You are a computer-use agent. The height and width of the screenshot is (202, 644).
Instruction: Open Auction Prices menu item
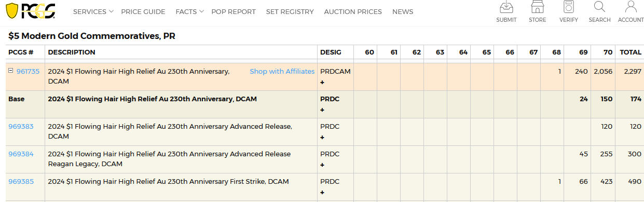coord(353,11)
